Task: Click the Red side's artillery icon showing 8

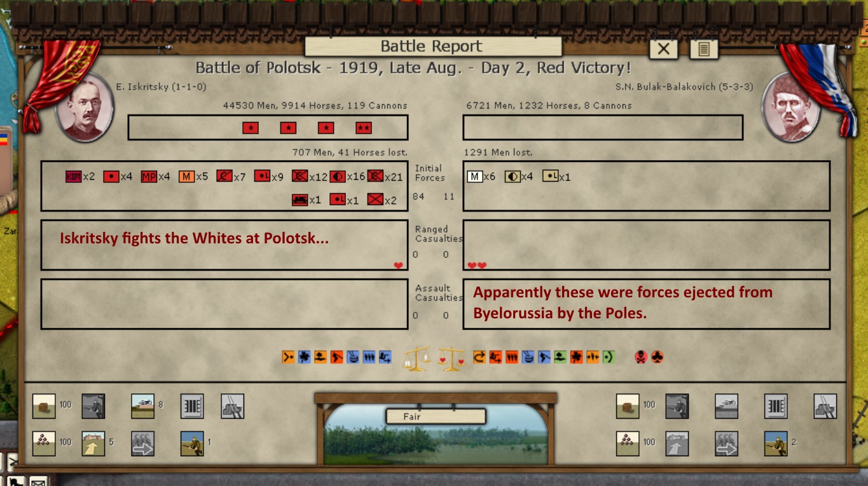Action: coord(142,406)
